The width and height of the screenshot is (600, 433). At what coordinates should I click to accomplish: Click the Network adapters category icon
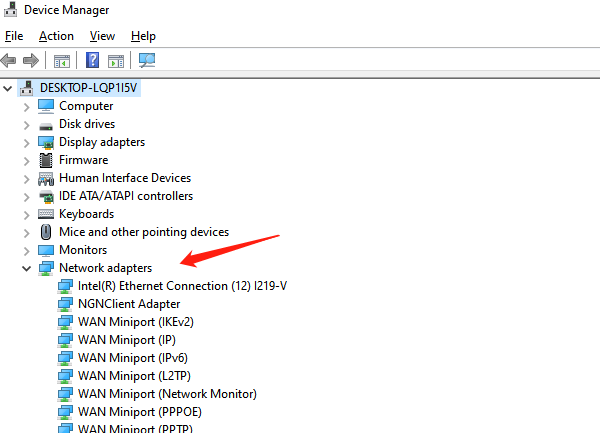click(x=46, y=268)
